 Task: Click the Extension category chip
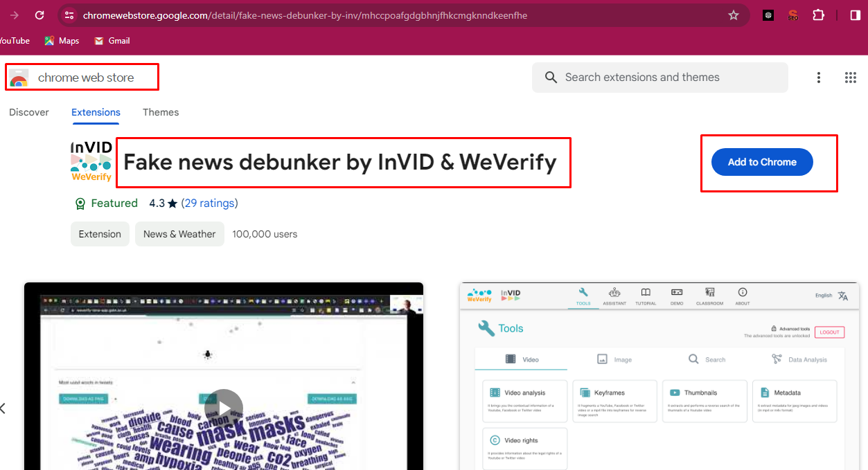100,234
